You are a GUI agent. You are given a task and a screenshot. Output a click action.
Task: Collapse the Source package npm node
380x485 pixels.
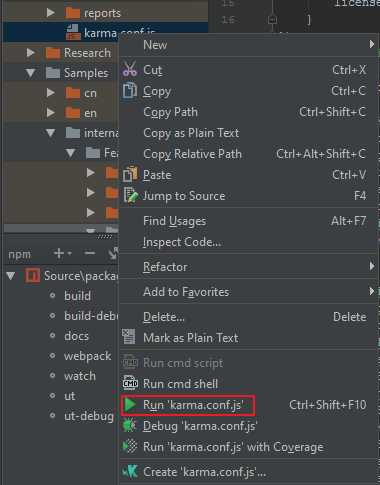pos(11,276)
